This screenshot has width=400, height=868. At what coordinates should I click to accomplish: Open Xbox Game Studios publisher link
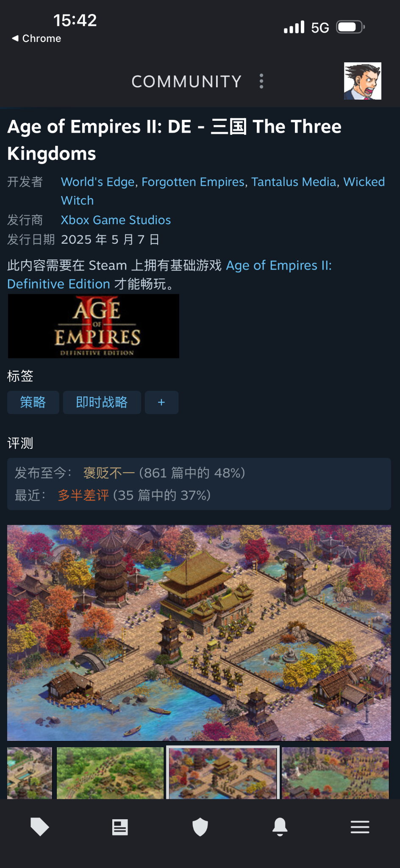click(116, 220)
